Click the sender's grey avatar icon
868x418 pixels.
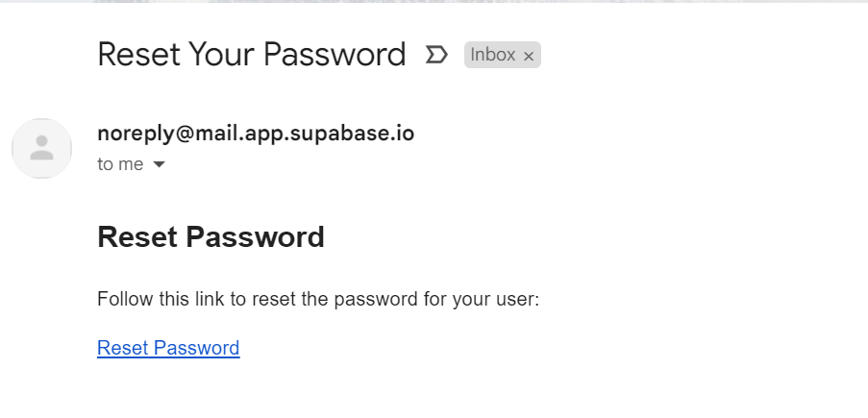pyautogui.click(x=41, y=148)
